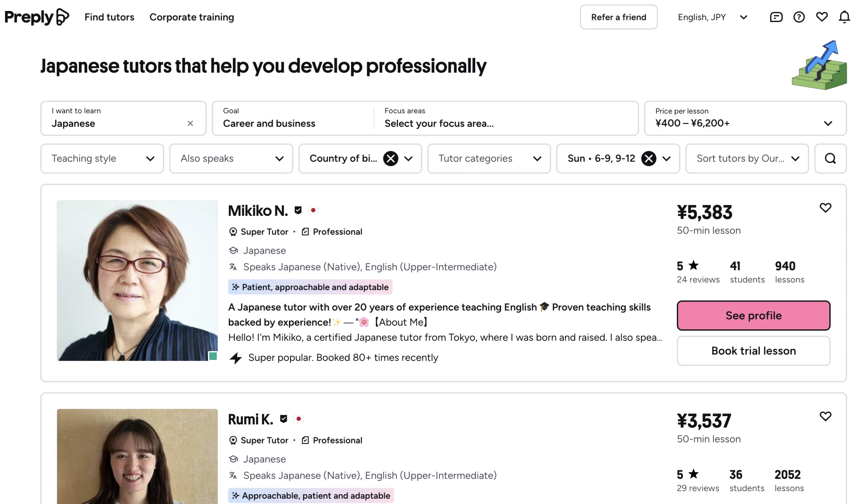The image size is (859, 504).
Task: Open the Price per lesson dropdown
Action: 745,118
